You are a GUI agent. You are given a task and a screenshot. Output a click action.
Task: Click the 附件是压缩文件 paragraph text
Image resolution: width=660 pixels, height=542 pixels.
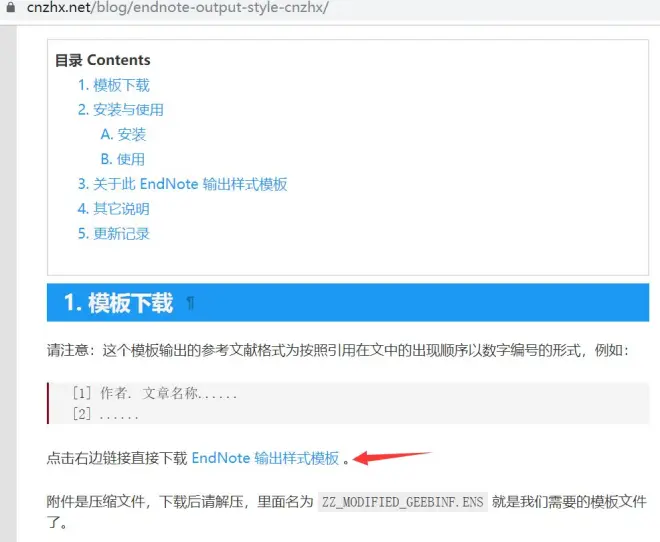click(346, 512)
